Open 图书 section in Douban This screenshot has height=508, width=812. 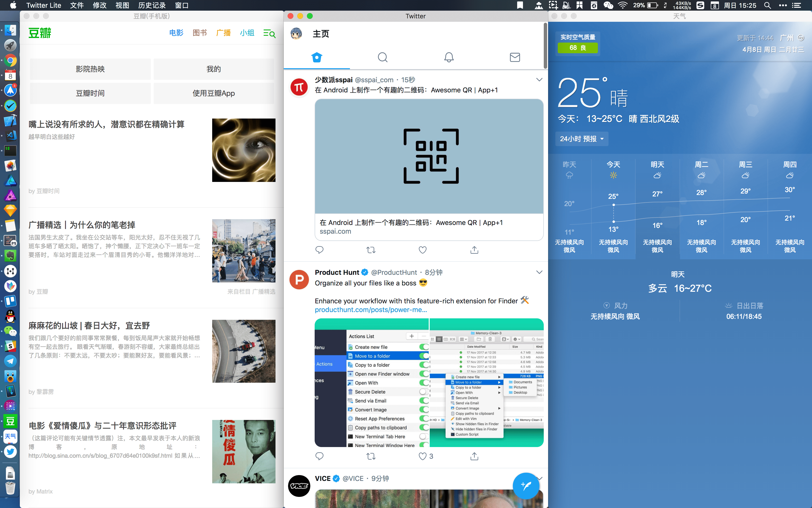[200, 33]
